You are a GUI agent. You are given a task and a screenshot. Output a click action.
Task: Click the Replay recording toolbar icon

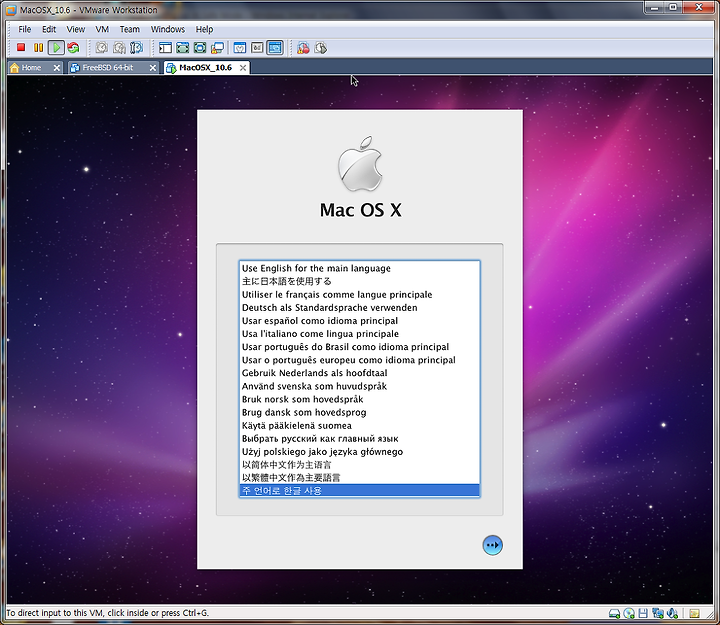pyautogui.click(x=321, y=47)
